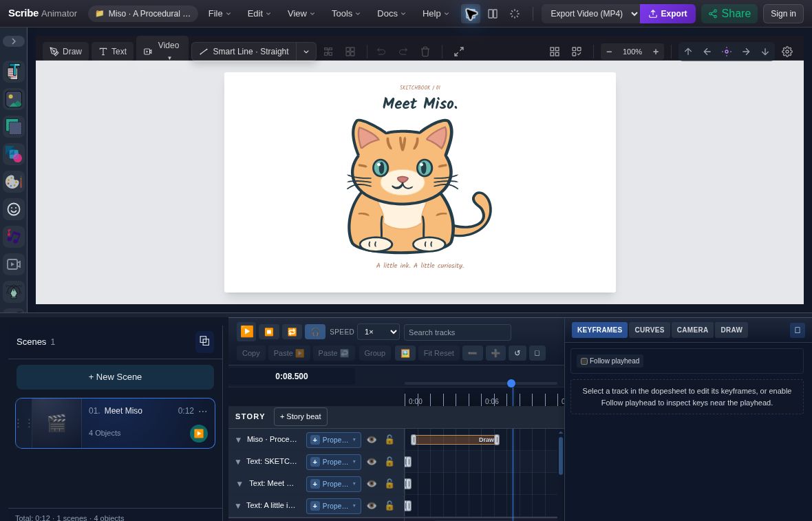Toggle the split panel layout icon
Image resolution: width=812 pixels, height=521 pixels.
pyautogui.click(x=493, y=14)
